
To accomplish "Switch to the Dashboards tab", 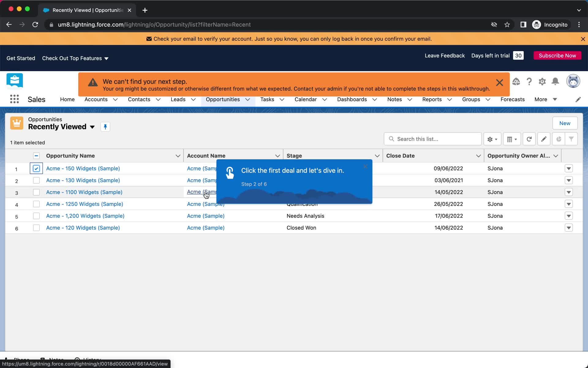I will click(x=352, y=99).
